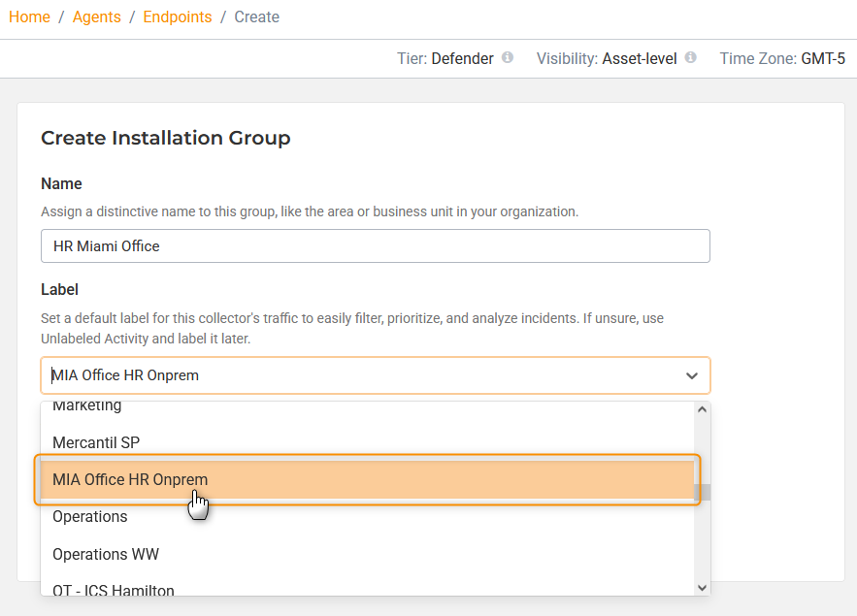Click the dropdown list scroll-down arrow
This screenshot has width=857, height=616.
pos(703,587)
